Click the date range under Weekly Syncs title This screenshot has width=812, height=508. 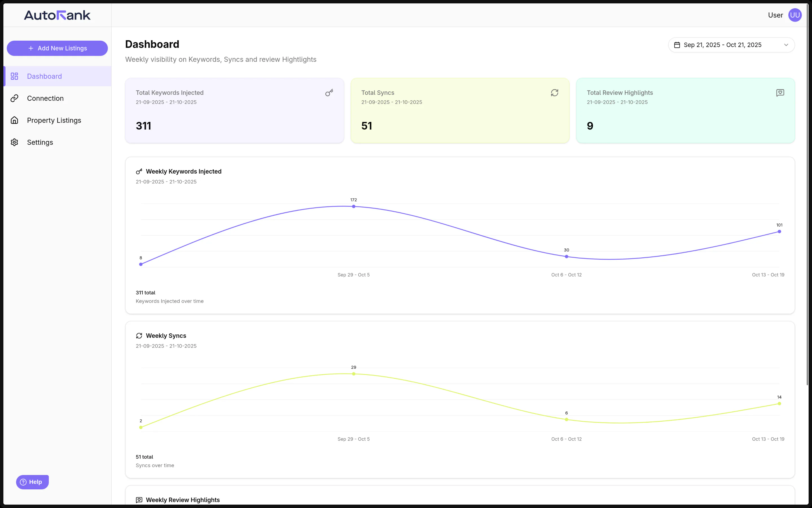tap(166, 346)
